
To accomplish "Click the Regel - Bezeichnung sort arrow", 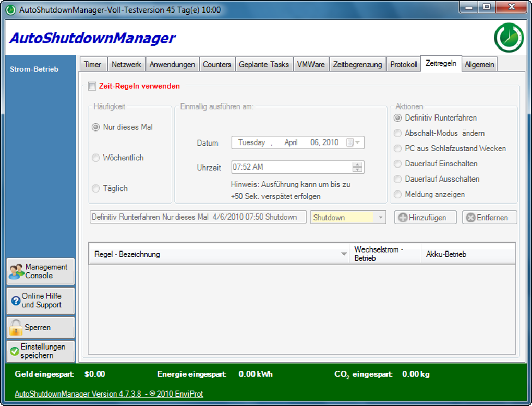I will (x=344, y=254).
